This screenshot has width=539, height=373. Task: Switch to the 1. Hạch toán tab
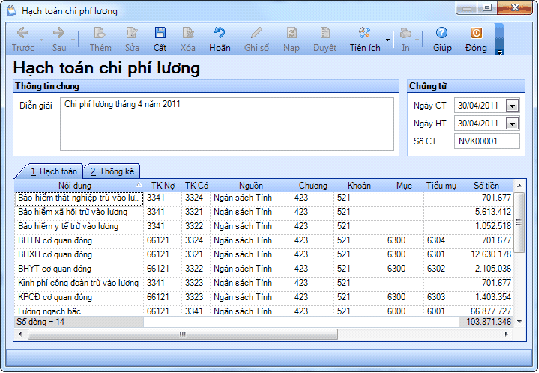[x=52, y=171]
